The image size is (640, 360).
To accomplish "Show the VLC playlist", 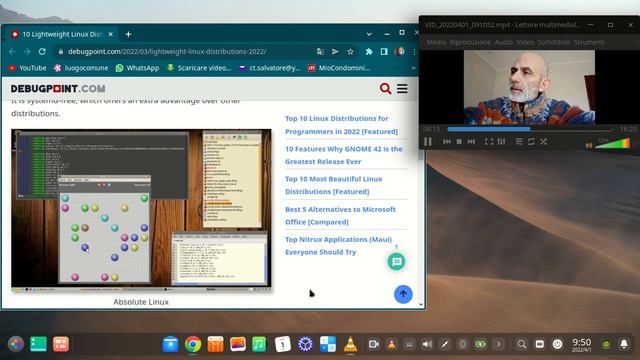I will pos(519,142).
